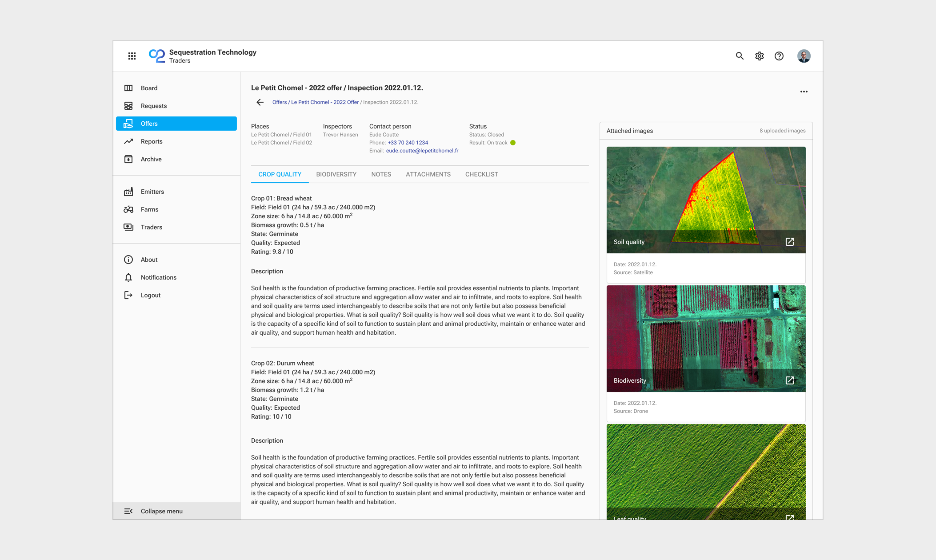Click the Farms tractor icon
Screen dimensions: 936x560
128,209
